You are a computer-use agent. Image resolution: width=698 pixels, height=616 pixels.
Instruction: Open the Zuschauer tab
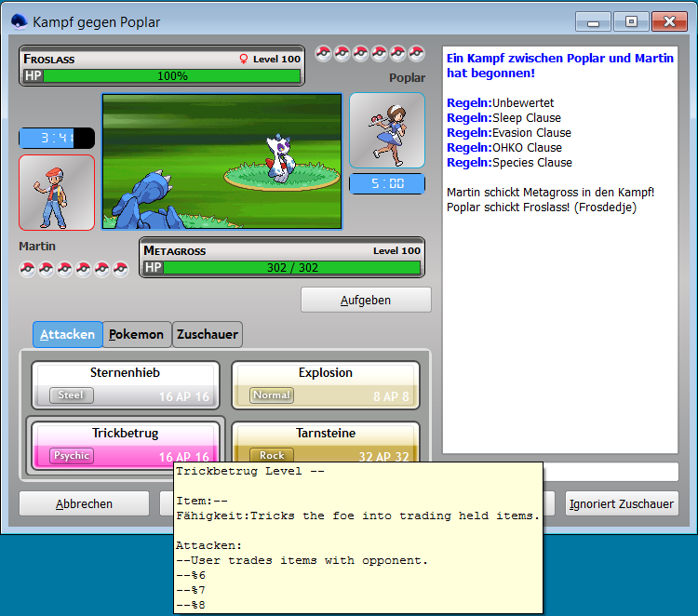(x=208, y=334)
